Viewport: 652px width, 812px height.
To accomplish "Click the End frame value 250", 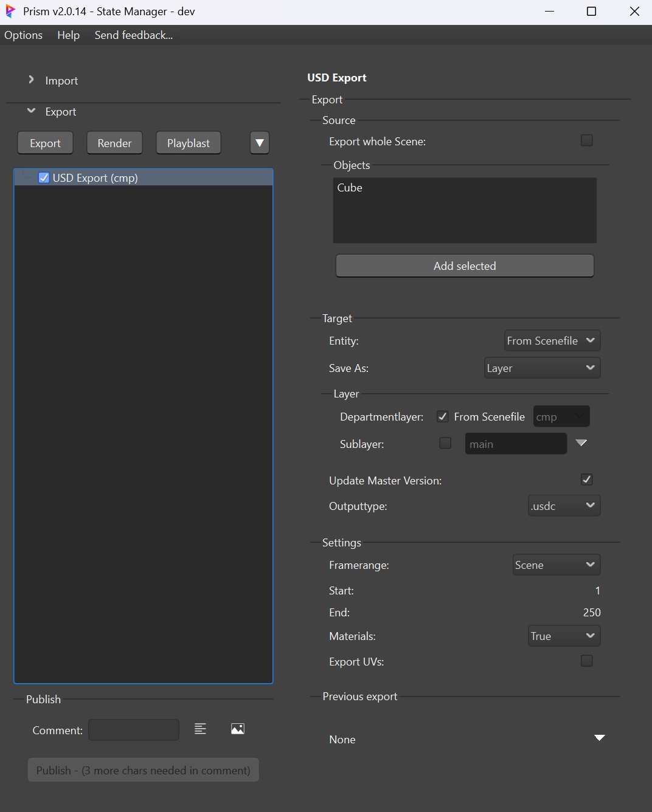I will tap(591, 613).
